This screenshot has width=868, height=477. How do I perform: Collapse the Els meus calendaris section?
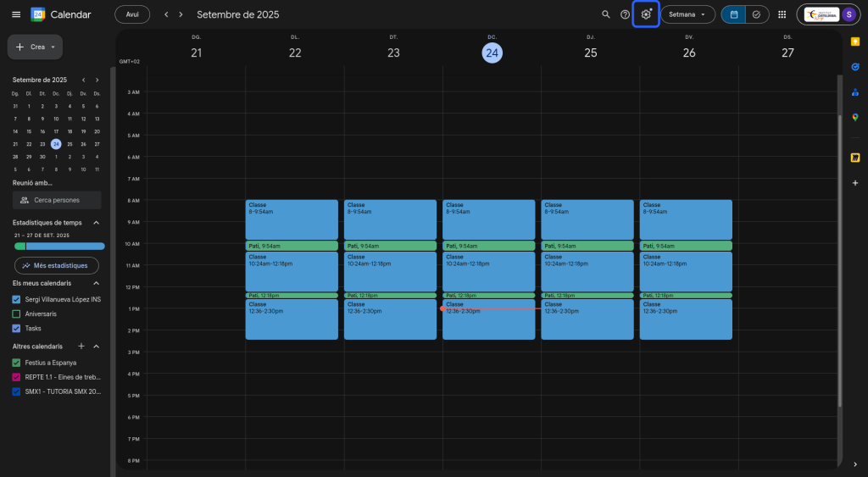[x=96, y=283]
